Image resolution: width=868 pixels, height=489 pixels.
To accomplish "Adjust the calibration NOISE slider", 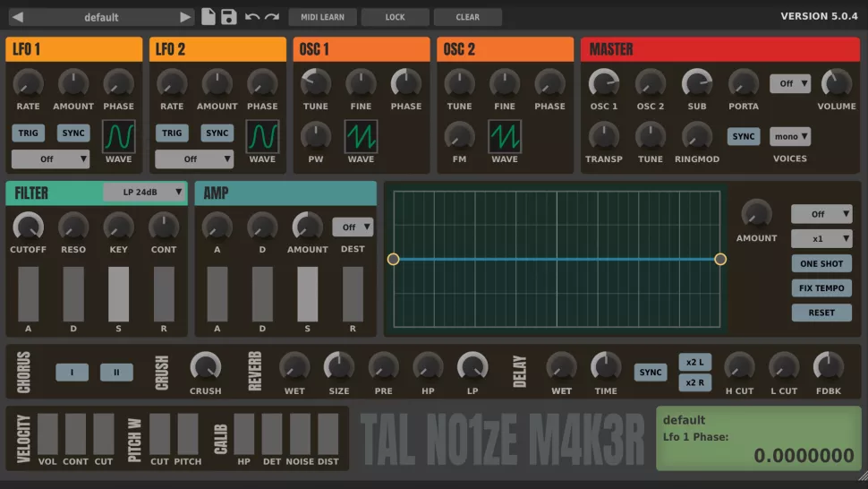I will [x=300, y=433].
